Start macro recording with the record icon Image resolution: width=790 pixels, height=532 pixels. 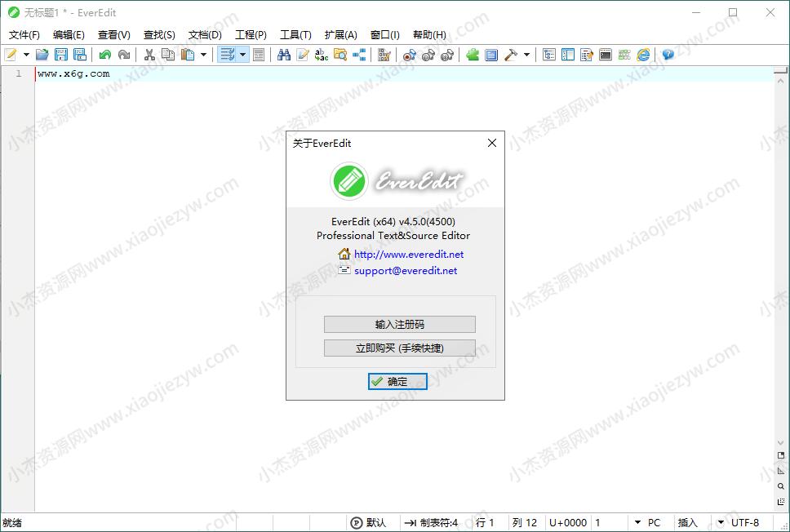pos(410,55)
